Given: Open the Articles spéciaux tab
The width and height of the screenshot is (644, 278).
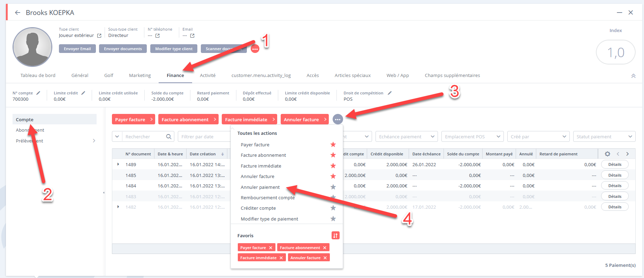Looking at the screenshot, I should [353, 75].
